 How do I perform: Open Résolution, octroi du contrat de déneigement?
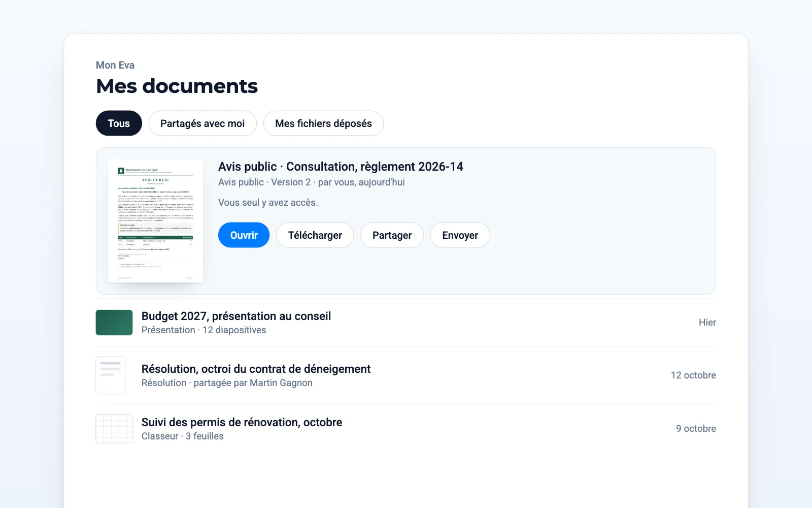tap(256, 369)
